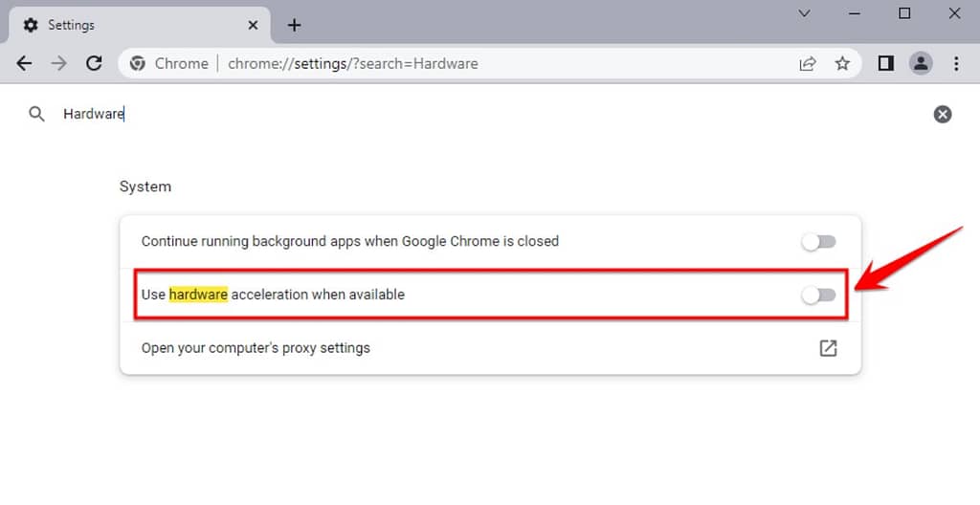This screenshot has height=505, width=980.
Task: Enable hardware acceleration toggle
Action: [x=819, y=295]
